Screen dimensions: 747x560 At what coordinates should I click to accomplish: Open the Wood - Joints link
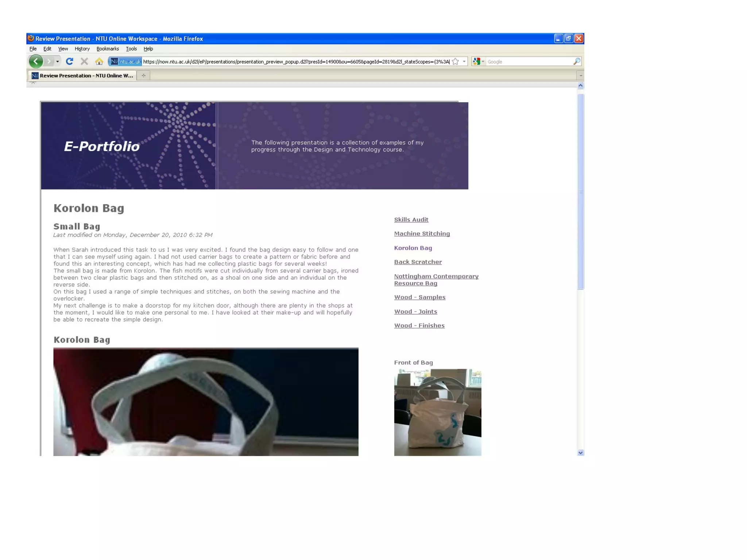click(415, 311)
